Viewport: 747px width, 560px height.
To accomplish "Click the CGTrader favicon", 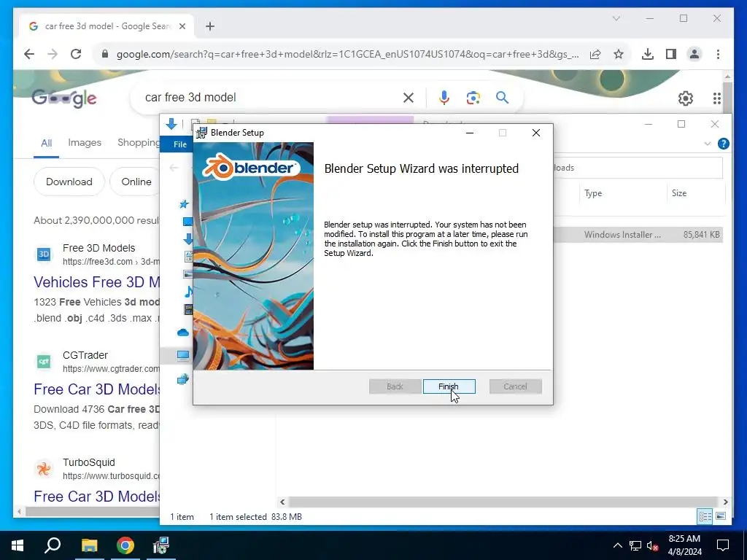I will pos(43,362).
